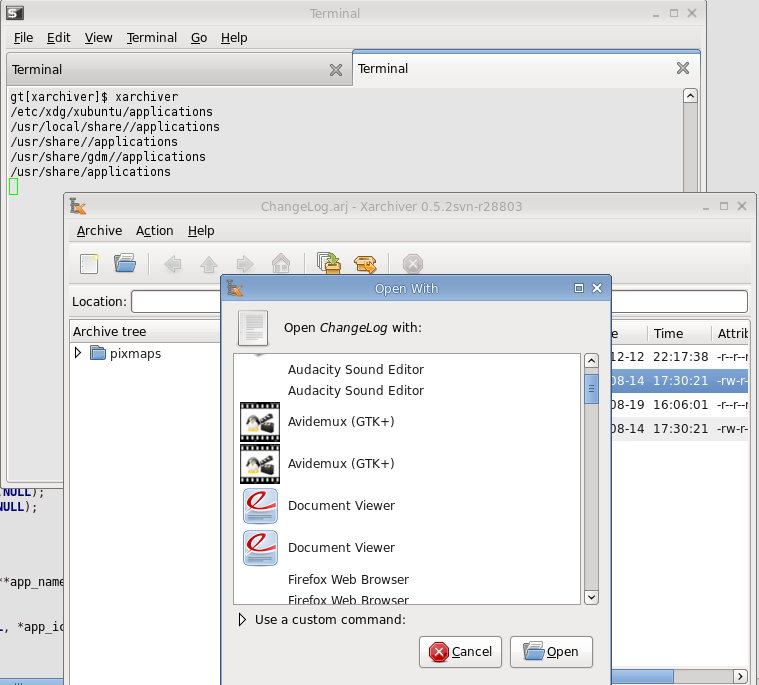Click the Back arrow toolbar icon
Screen dimensions: 759x685
(x=172, y=264)
